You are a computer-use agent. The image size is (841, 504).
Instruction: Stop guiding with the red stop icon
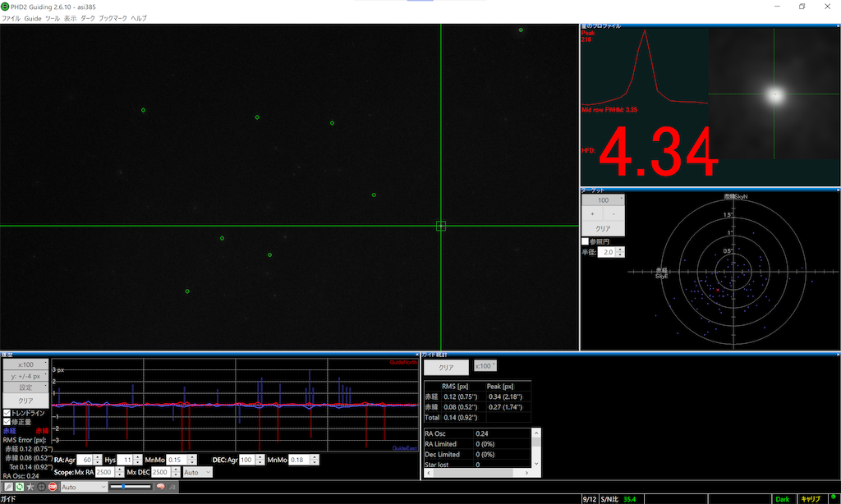click(x=53, y=487)
